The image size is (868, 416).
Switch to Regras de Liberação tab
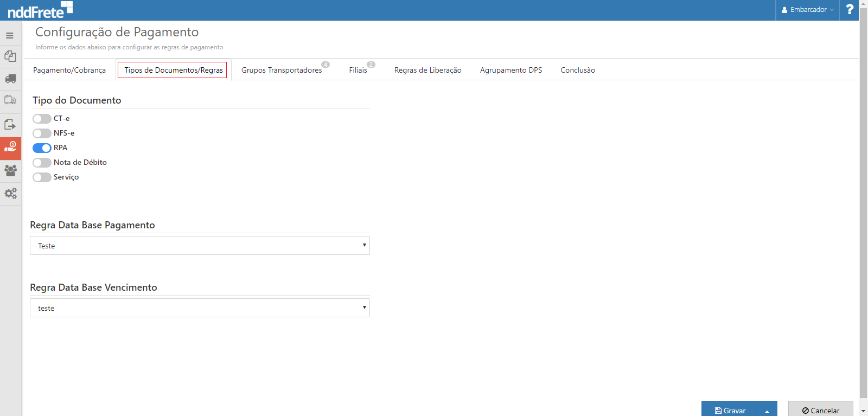click(x=427, y=70)
